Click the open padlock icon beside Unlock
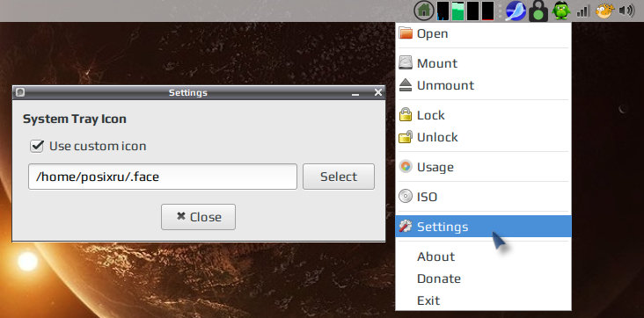 click(x=406, y=137)
